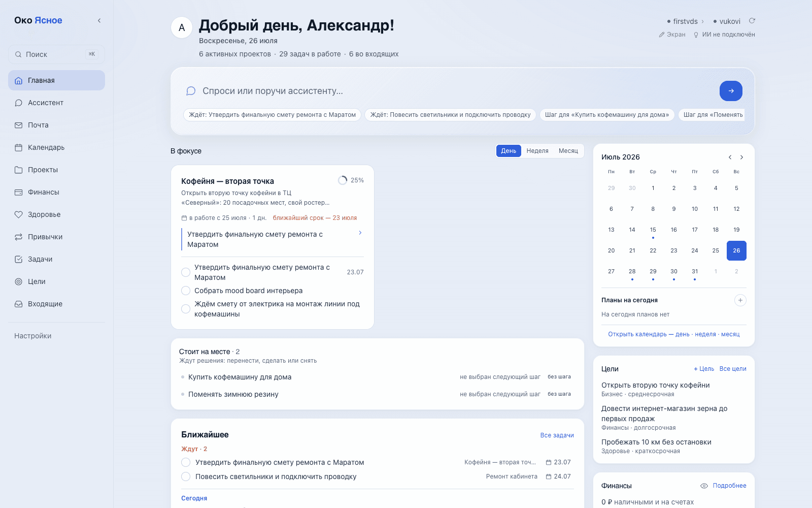Click suggestion Ждёт: Повесить светильники
This screenshot has width=812, height=508.
pos(450,115)
